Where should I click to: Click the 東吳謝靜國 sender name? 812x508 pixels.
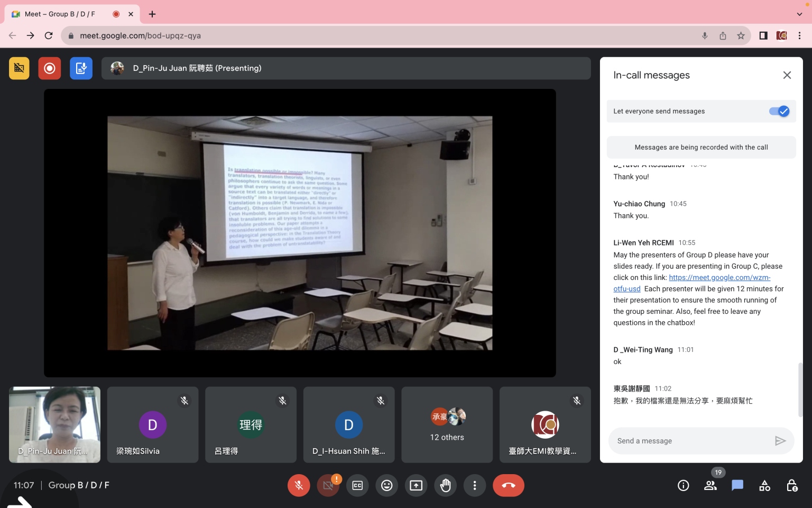click(631, 388)
